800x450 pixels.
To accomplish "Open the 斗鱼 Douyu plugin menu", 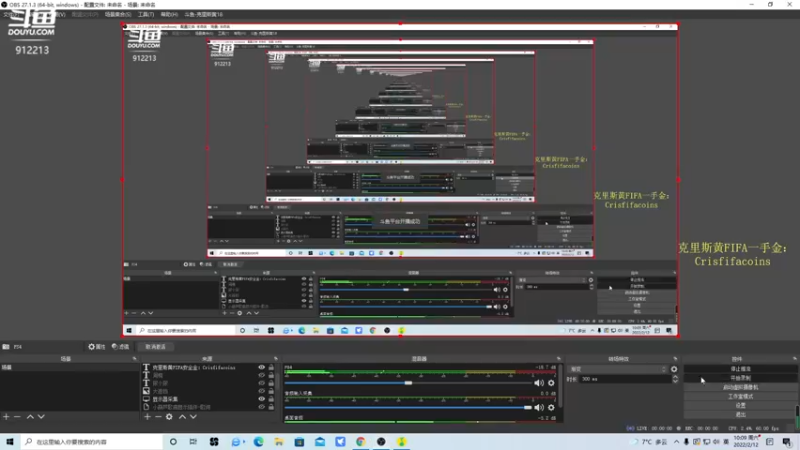I will (x=204, y=14).
